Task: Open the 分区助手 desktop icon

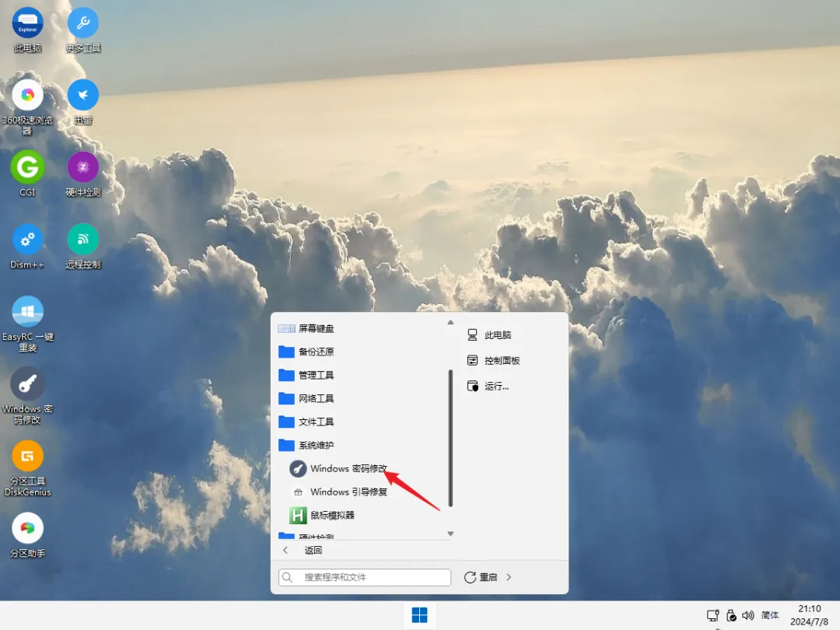Action: coord(27,535)
